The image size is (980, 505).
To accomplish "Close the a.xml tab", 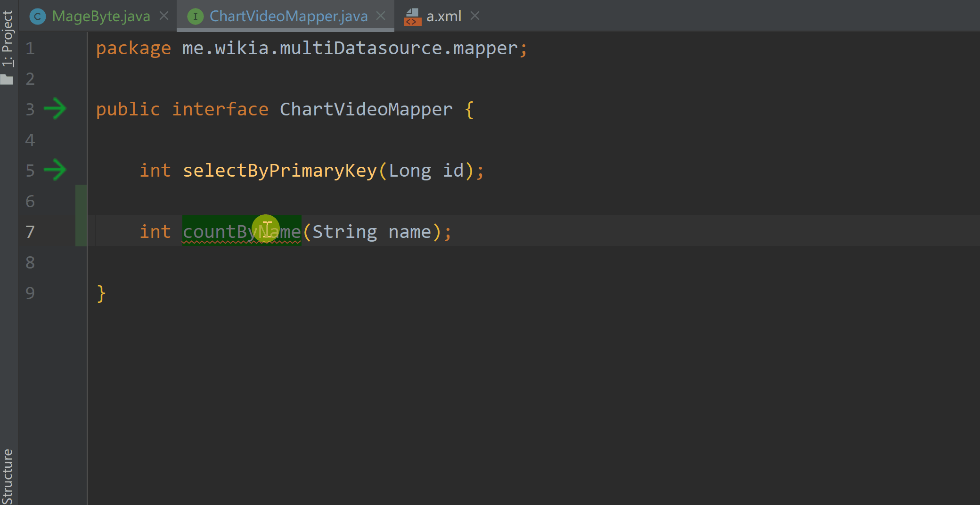I will coord(475,16).
